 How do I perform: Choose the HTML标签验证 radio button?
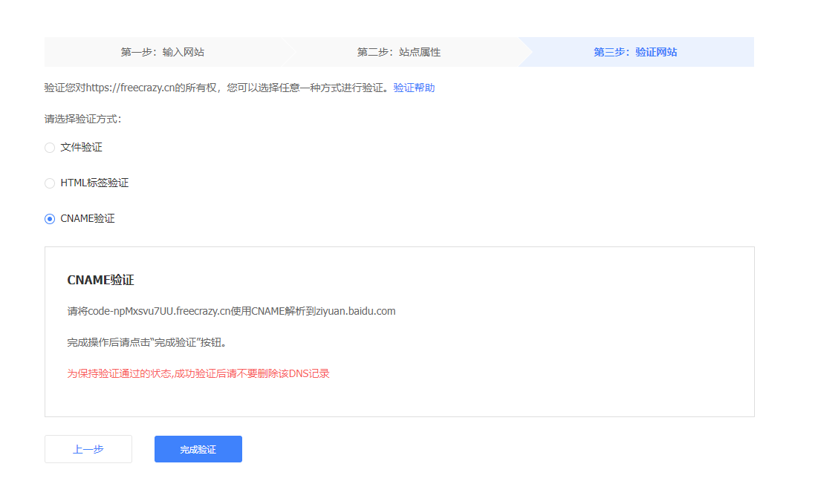(x=50, y=183)
